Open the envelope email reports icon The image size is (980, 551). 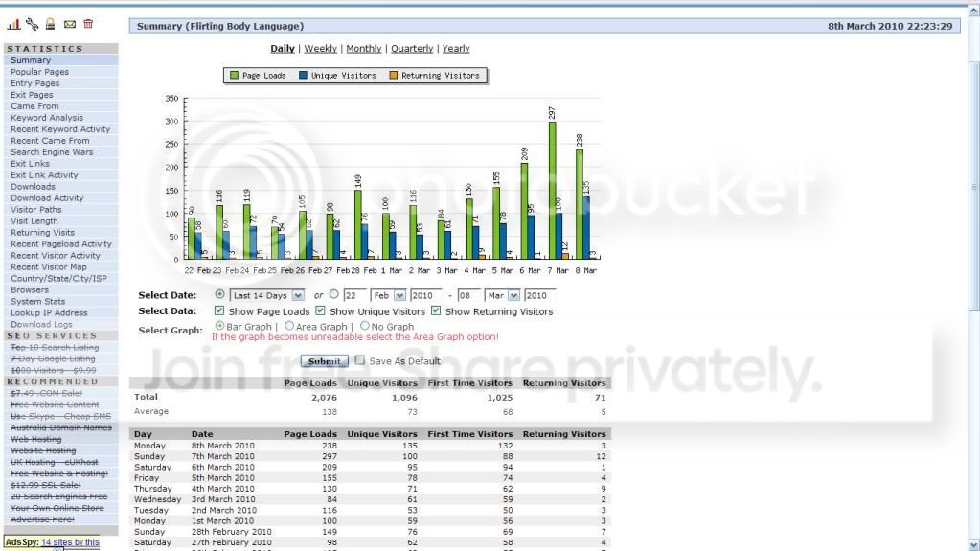click(x=70, y=24)
